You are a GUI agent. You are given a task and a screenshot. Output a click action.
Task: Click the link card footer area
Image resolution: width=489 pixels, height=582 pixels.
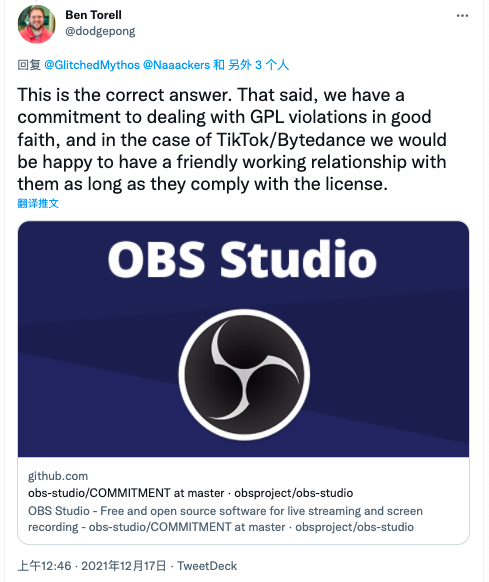pyautogui.click(x=243, y=501)
